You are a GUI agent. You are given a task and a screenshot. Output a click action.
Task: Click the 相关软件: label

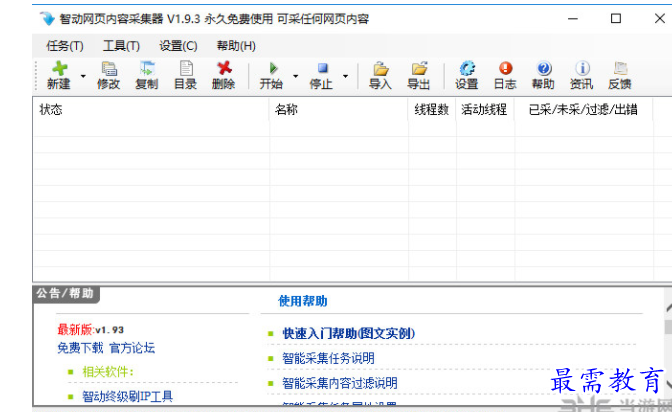pos(108,372)
